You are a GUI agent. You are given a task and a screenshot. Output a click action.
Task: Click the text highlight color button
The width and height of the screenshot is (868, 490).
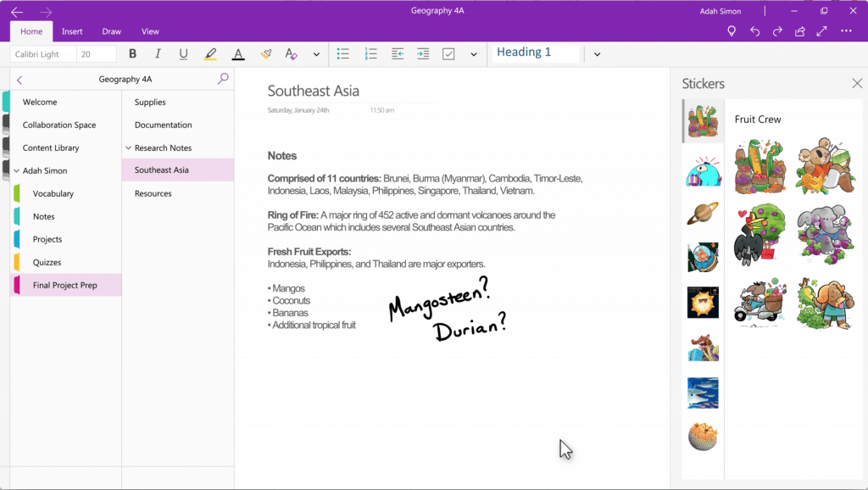(210, 54)
